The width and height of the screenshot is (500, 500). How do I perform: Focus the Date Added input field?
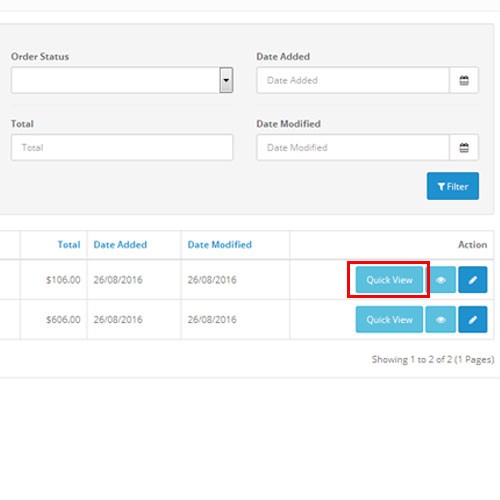pyautogui.click(x=353, y=80)
